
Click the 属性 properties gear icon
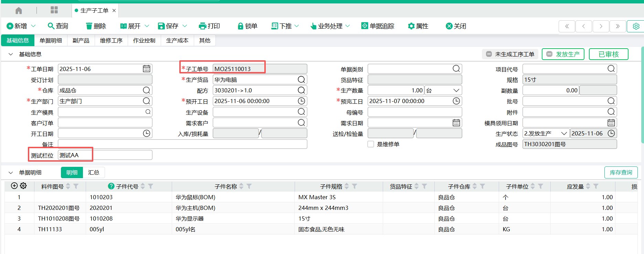(x=411, y=26)
